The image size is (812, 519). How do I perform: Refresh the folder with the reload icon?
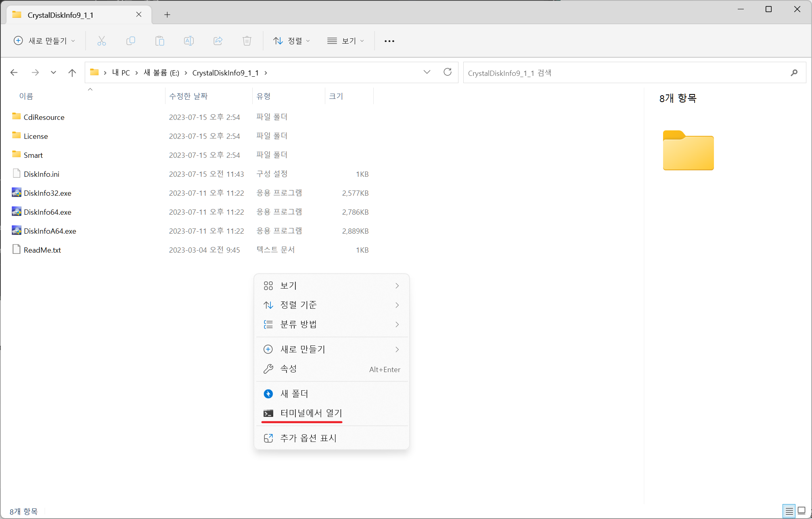(x=447, y=72)
